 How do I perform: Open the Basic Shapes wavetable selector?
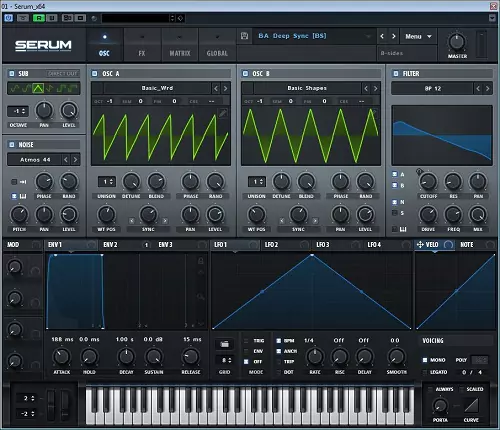click(x=307, y=88)
